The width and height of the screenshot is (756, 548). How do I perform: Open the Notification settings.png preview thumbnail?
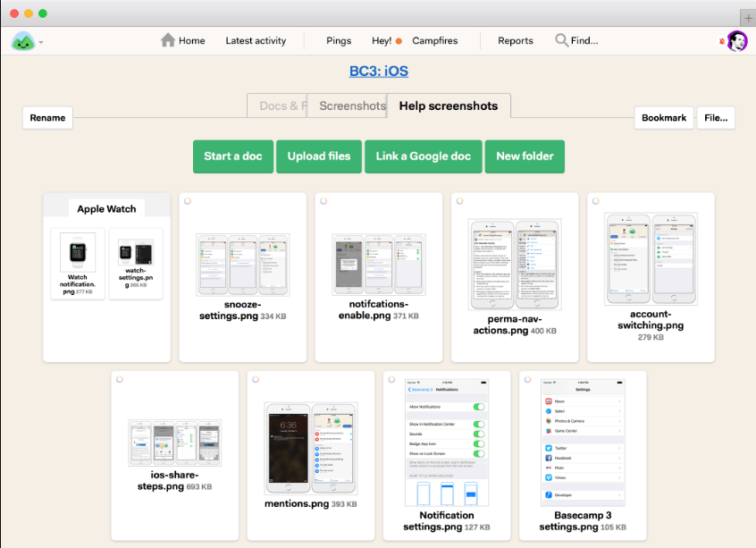[447, 443]
